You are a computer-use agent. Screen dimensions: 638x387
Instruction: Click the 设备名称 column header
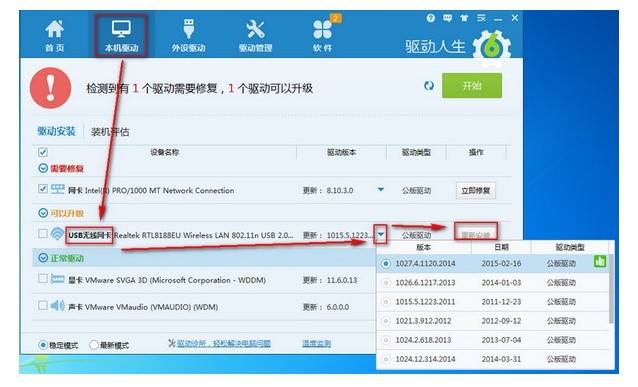(x=165, y=152)
